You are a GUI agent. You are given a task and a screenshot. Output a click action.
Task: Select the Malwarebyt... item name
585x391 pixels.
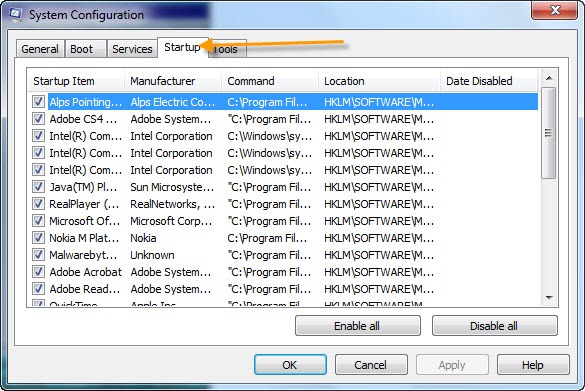coord(83,255)
